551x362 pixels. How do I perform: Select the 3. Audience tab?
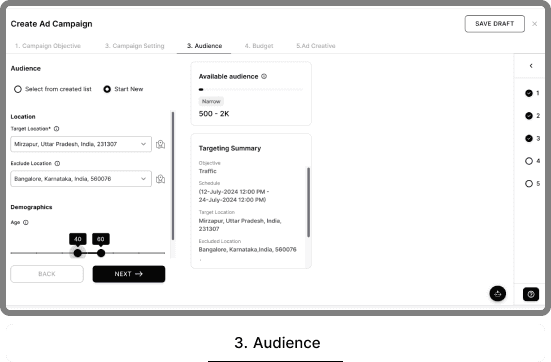pos(204,46)
